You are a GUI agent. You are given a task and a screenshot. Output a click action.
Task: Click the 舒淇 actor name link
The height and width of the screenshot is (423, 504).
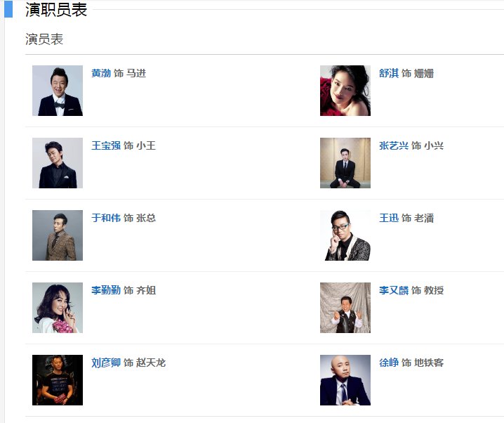click(389, 73)
